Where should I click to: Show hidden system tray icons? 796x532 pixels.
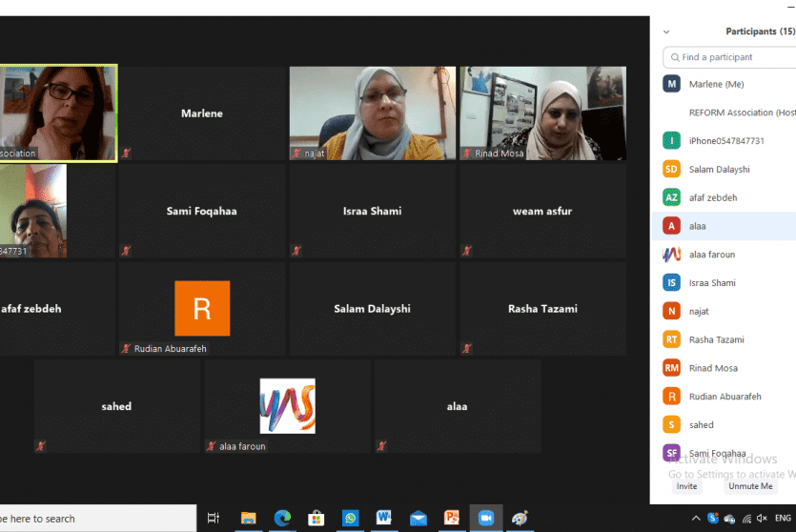point(697,518)
